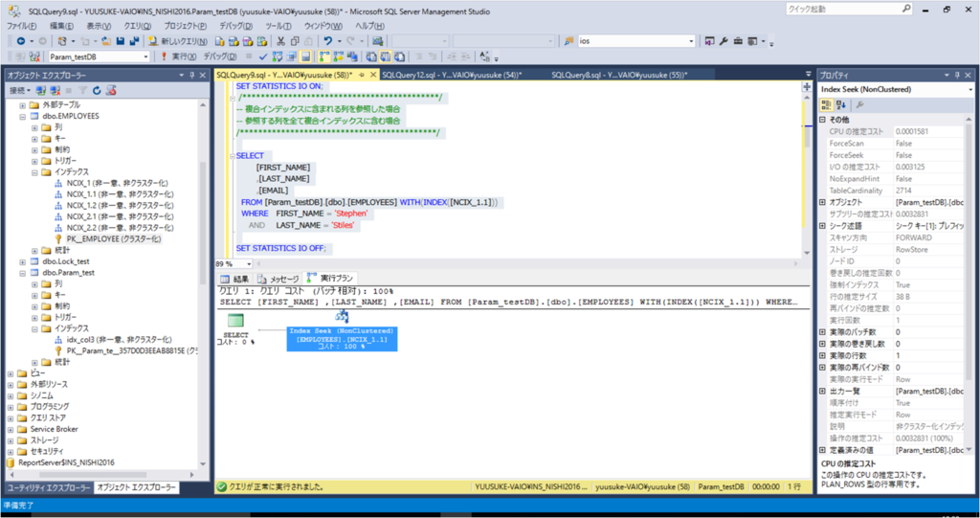
Task: Click the Database Engine Query icon
Action: coord(219,41)
